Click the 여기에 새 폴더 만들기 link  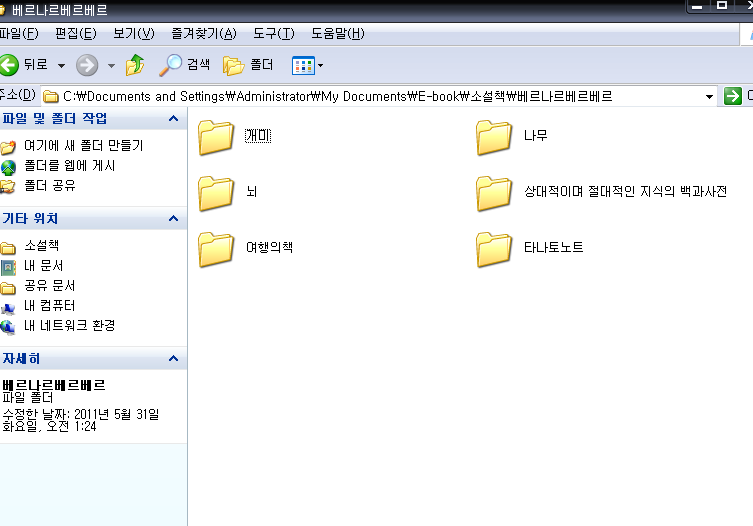click(x=84, y=146)
